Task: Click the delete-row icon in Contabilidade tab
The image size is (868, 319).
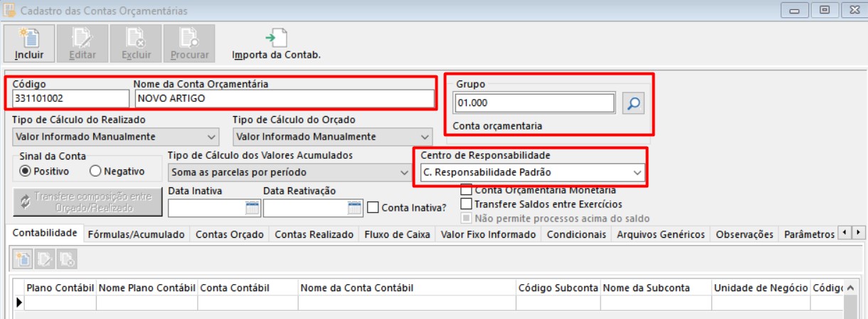Action: click(67, 258)
